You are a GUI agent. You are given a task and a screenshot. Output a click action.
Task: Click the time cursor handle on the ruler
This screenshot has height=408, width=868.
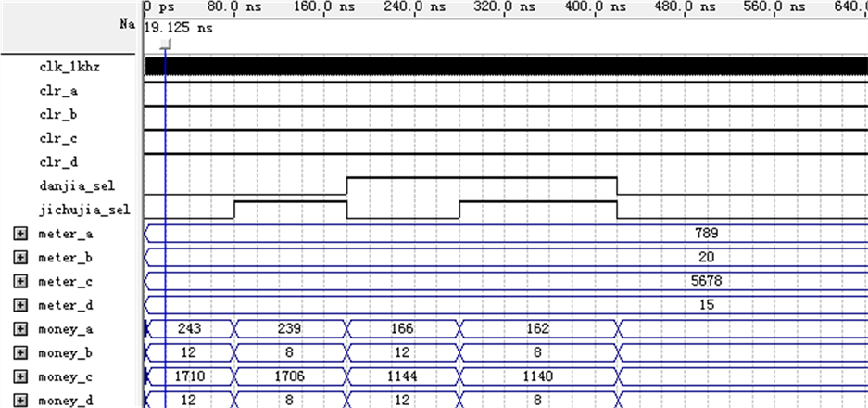tap(165, 45)
